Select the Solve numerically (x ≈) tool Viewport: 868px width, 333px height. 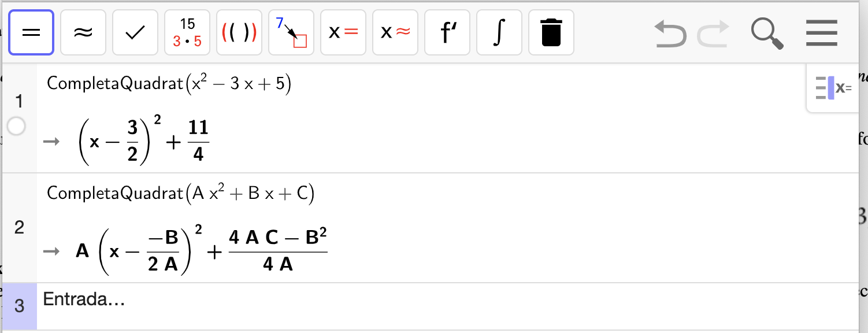click(395, 32)
